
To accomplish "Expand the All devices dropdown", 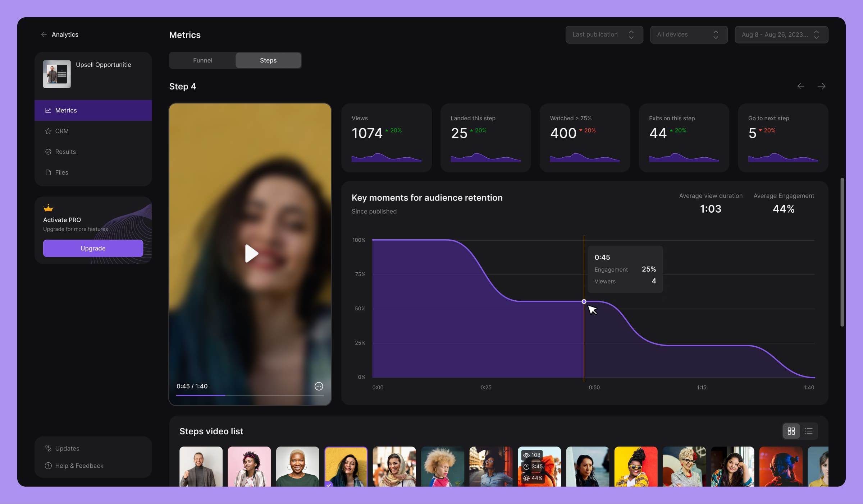I will coord(689,34).
